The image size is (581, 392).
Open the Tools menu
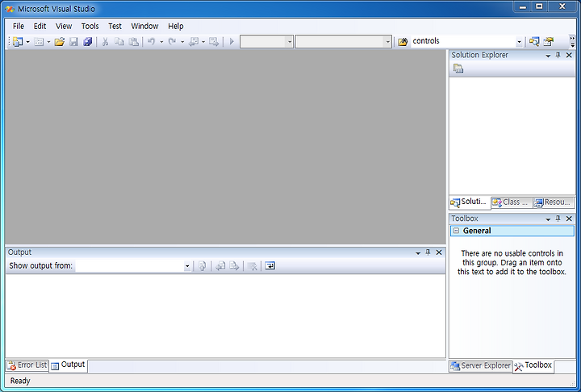click(90, 26)
